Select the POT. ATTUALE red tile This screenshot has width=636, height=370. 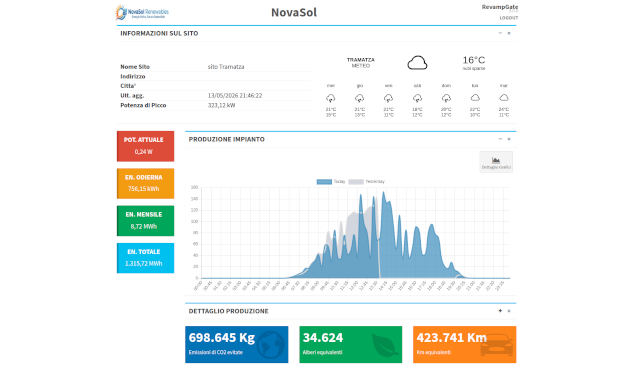(x=145, y=146)
